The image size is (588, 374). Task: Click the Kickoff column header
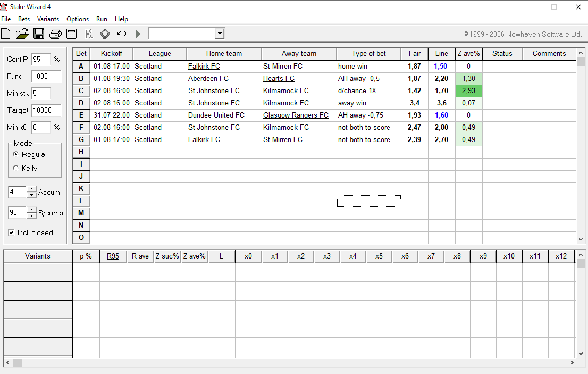tap(111, 54)
